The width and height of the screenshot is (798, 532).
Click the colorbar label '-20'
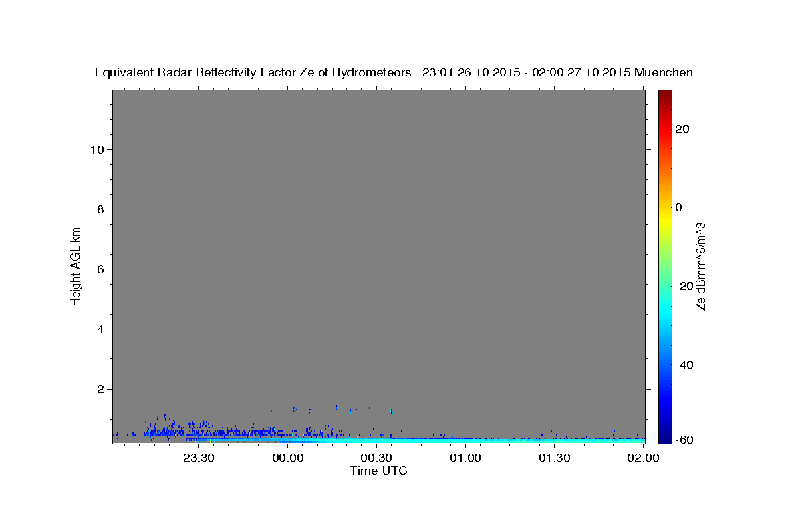(x=684, y=286)
